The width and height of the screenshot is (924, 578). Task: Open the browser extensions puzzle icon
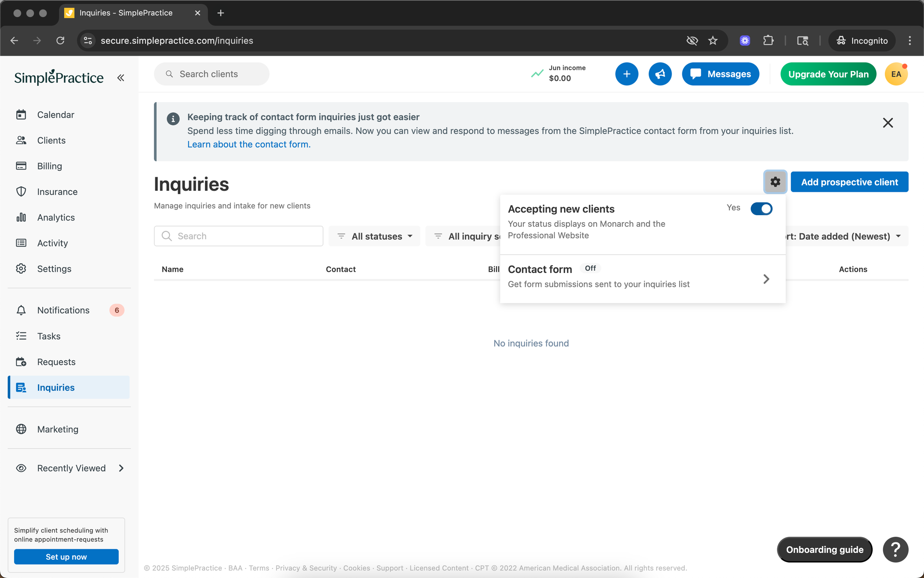[768, 41]
